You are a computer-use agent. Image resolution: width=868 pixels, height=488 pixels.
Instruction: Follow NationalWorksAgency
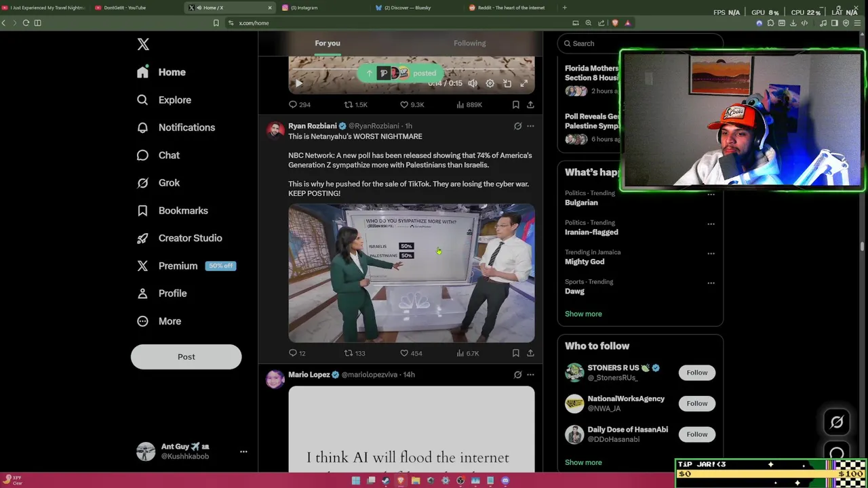click(696, 403)
